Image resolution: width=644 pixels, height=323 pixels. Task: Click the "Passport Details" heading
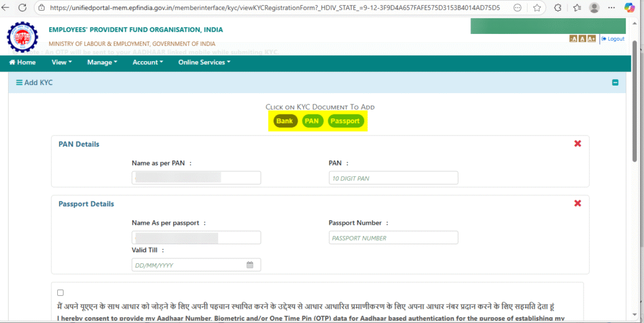pyautogui.click(x=86, y=204)
